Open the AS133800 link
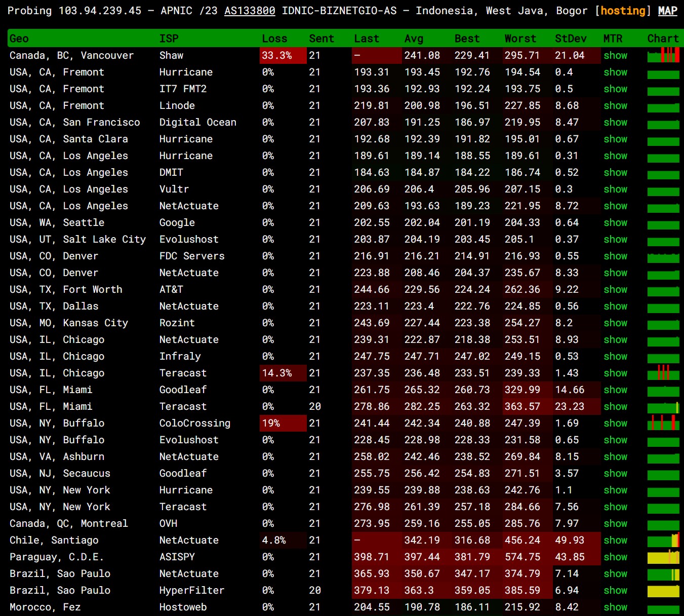The width and height of the screenshot is (684, 616). (250, 11)
